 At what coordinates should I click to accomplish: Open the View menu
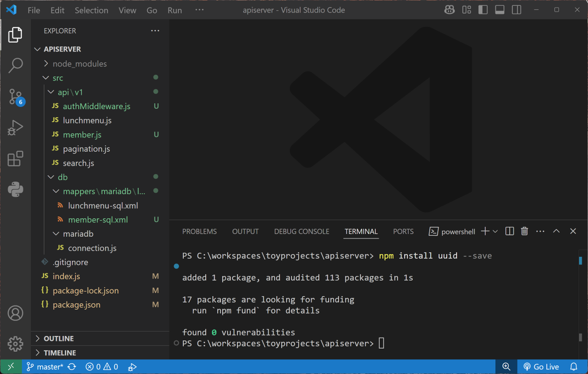click(x=128, y=10)
